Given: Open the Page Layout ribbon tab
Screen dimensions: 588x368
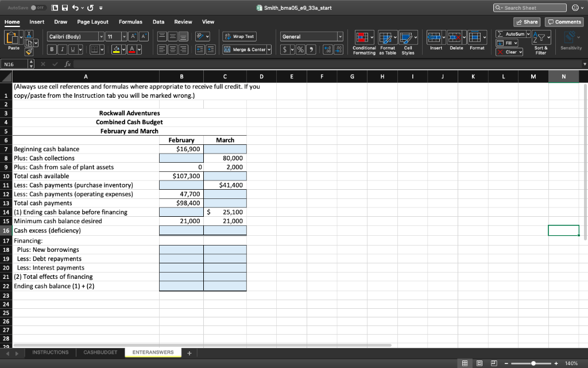Looking at the screenshot, I should (x=92, y=22).
